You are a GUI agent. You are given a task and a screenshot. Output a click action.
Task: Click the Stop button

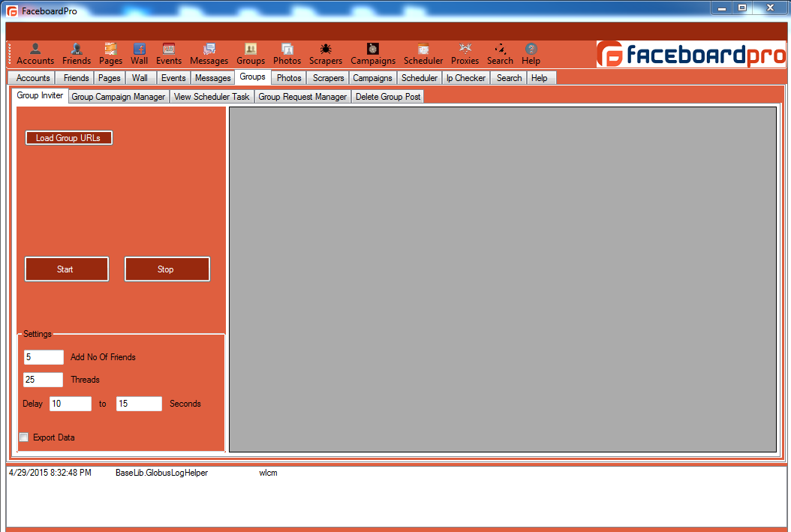167,269
